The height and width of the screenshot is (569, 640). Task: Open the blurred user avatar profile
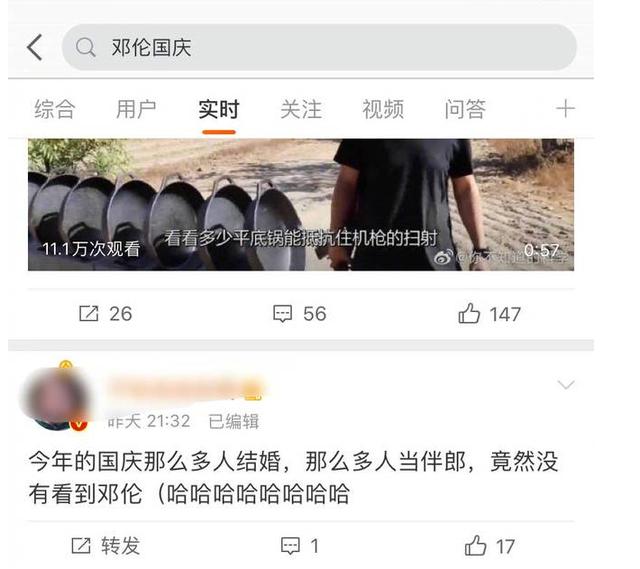tap(56, 397)
